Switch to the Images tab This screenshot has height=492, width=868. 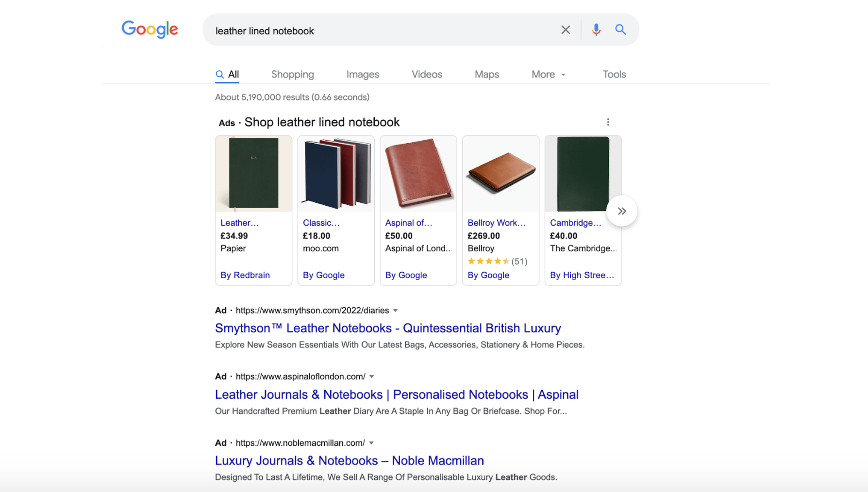(x=363, y=74)
